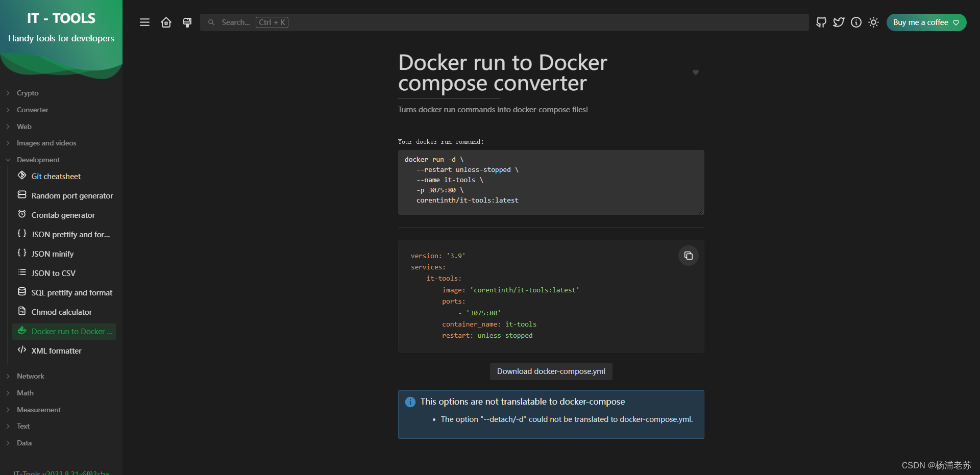Click the info icon in the alert box
This screenshot has width=980, height=475.
(x=410, y=402)
